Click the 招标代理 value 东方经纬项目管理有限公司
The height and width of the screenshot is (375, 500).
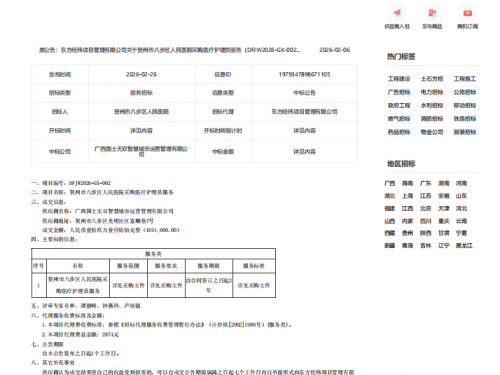[304, 112]
